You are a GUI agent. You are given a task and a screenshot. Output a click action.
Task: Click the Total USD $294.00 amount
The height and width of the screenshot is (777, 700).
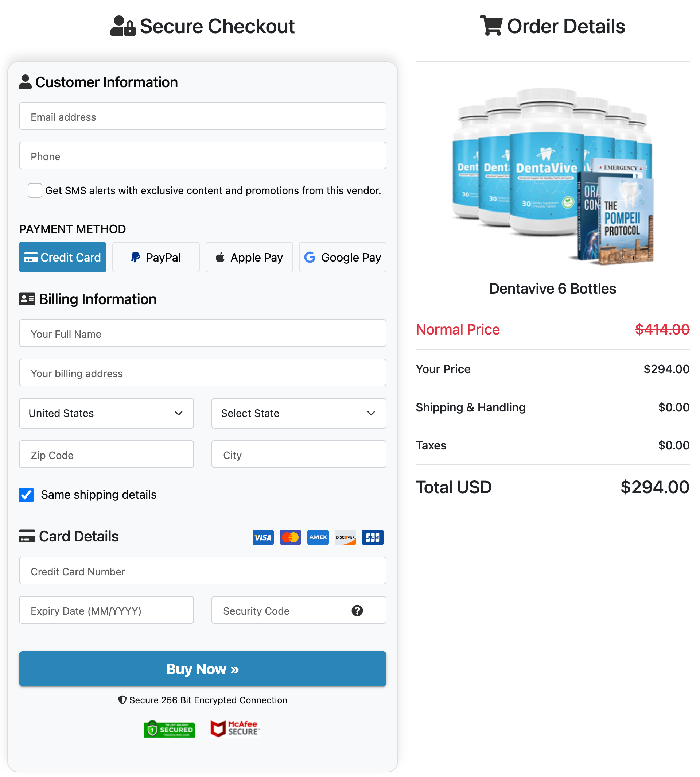655,487
